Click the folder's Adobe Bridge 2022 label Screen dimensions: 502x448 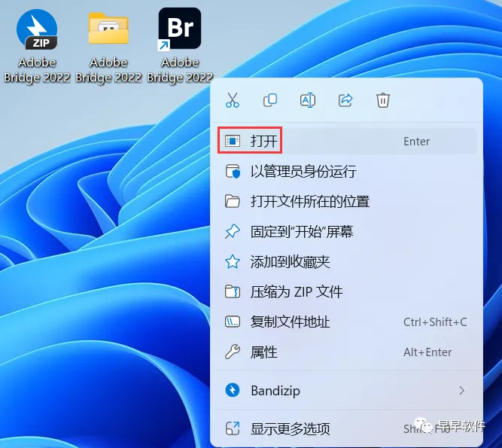click(x=108, y=70)
